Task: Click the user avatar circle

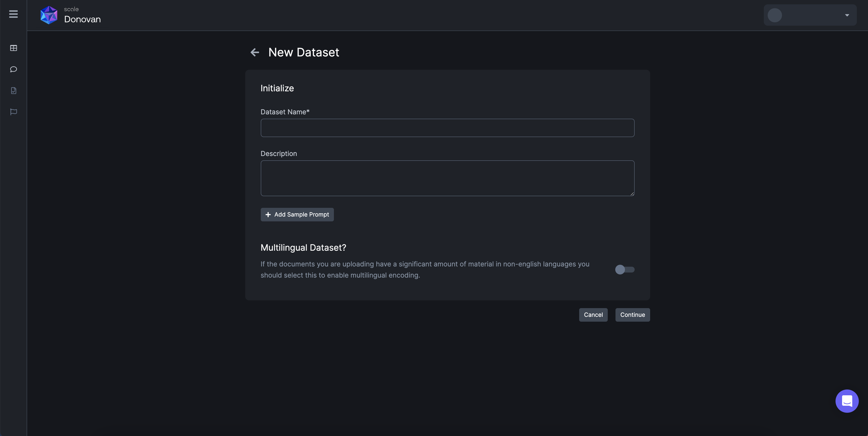Action: click(x=775, y=15)
